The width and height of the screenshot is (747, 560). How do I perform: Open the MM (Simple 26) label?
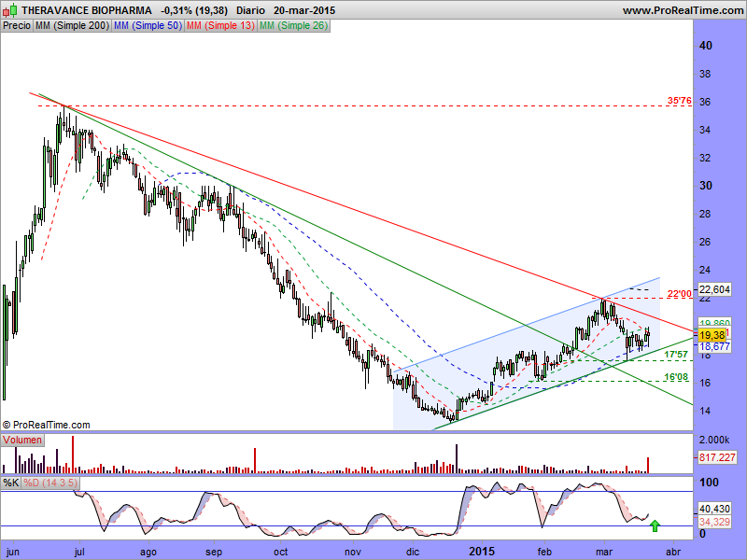pyautogui.click(x=293, y=26)
